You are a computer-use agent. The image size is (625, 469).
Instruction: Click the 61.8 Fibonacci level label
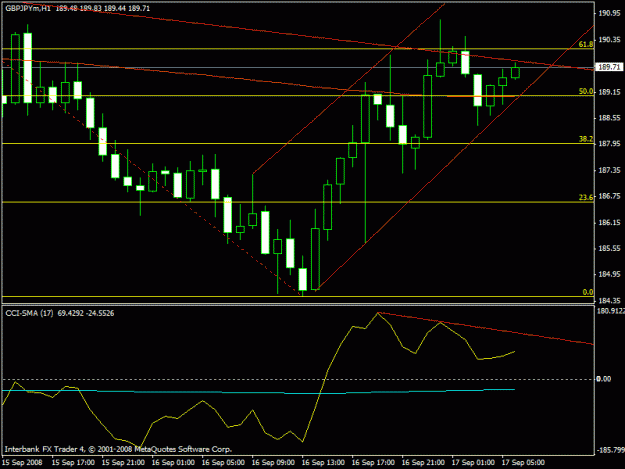[586, 44]
